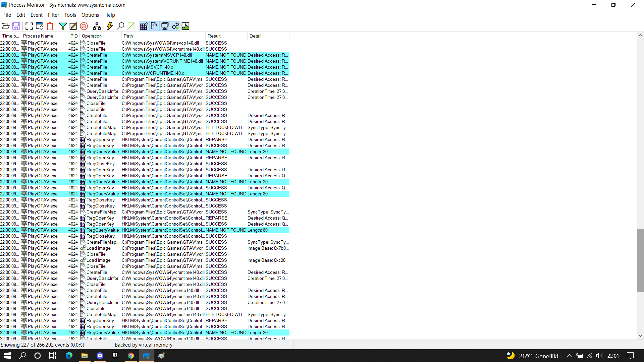Viewport: 644px width, 362px height.
Task: Click the Highlight pencil icon
Action: [73, 26]
